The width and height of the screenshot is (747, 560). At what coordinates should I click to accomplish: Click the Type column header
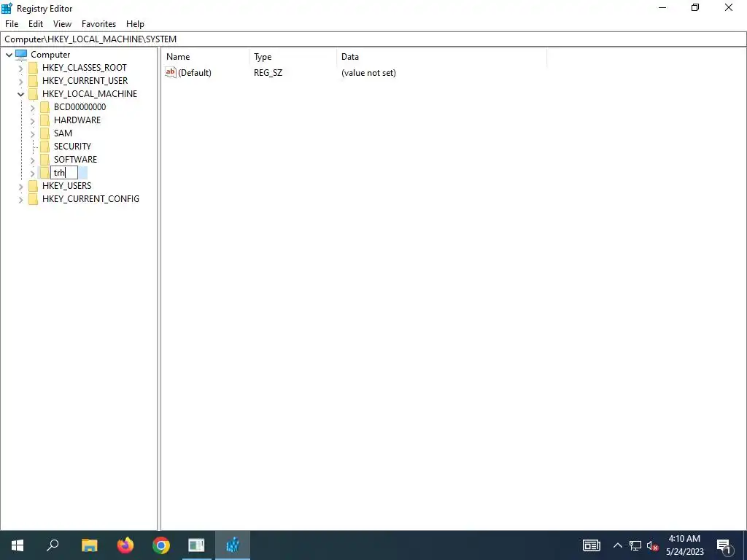293,57
